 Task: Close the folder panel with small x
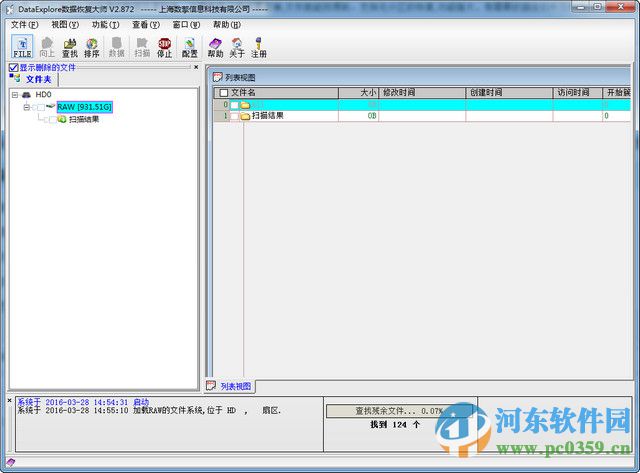tap(196, 67)
